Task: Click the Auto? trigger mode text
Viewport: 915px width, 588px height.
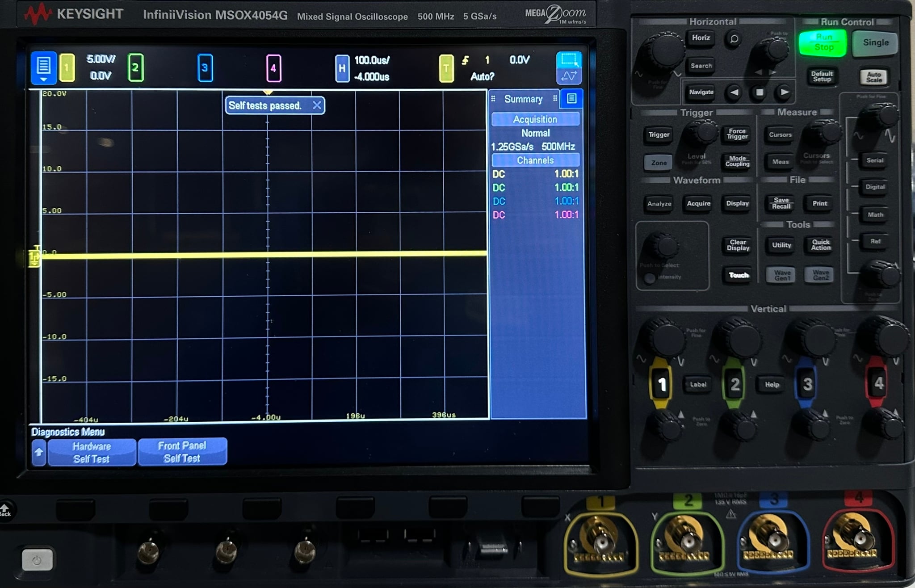Action: point(482,76)
